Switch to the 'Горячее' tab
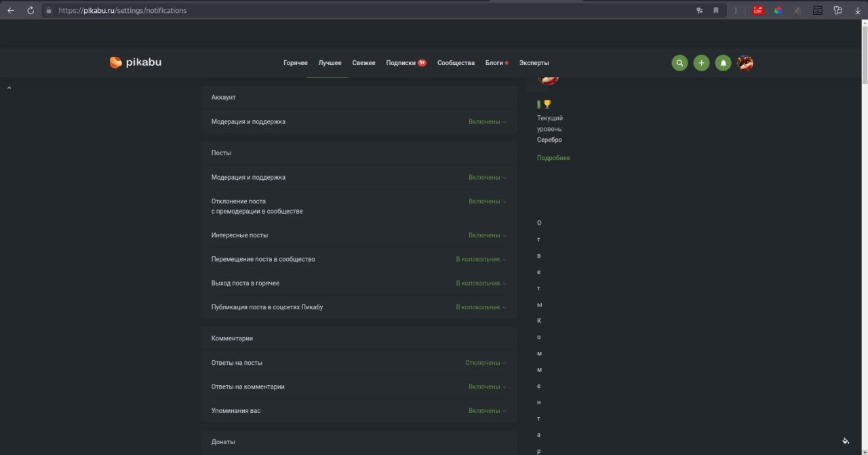868x455 pixels. pos(295,63)
